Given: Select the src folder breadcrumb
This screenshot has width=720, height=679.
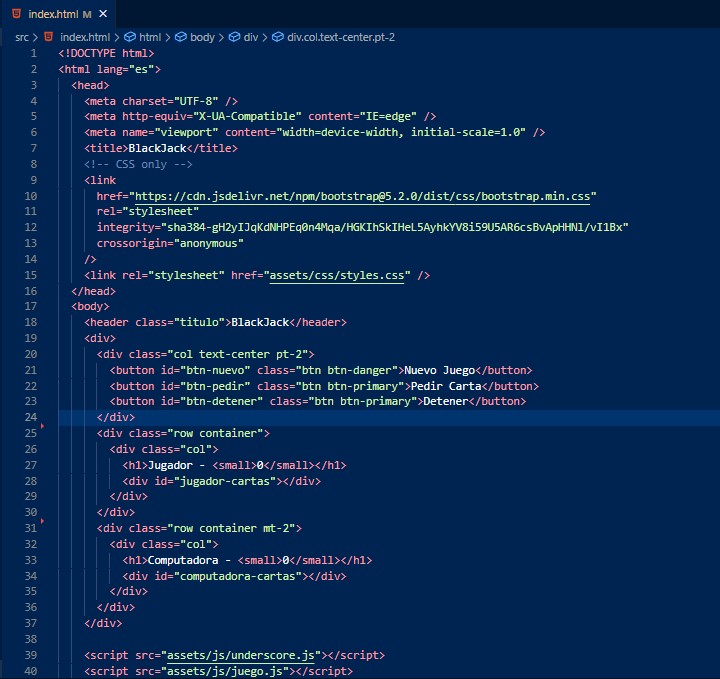Looking at the screenshot, I should pos(22,37).
